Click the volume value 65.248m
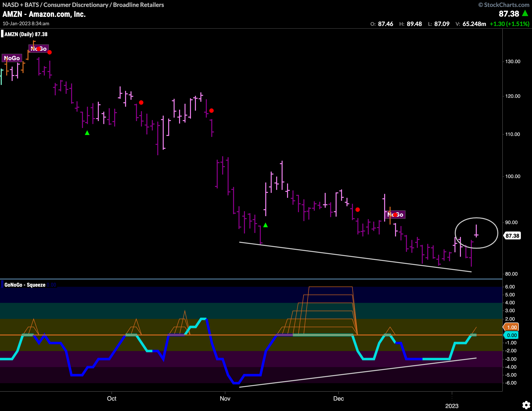The width and height of the screenshot is (532, 411). [x=474, y=24]
